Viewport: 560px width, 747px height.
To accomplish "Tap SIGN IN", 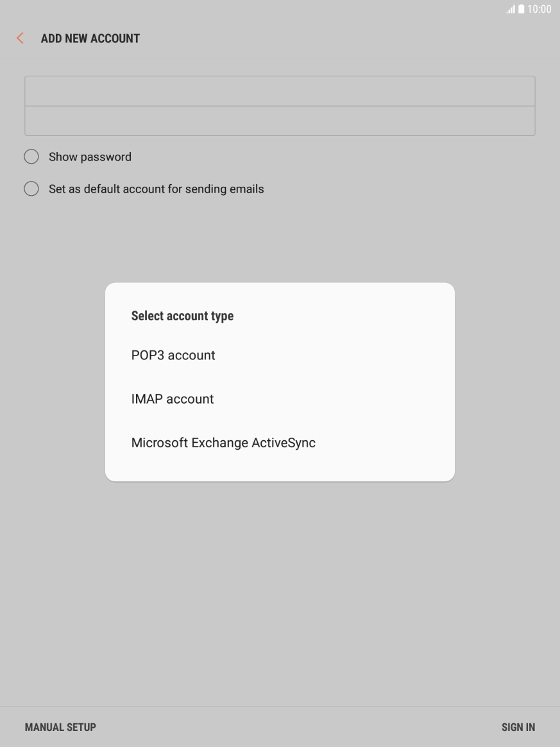I will [518, 726].
